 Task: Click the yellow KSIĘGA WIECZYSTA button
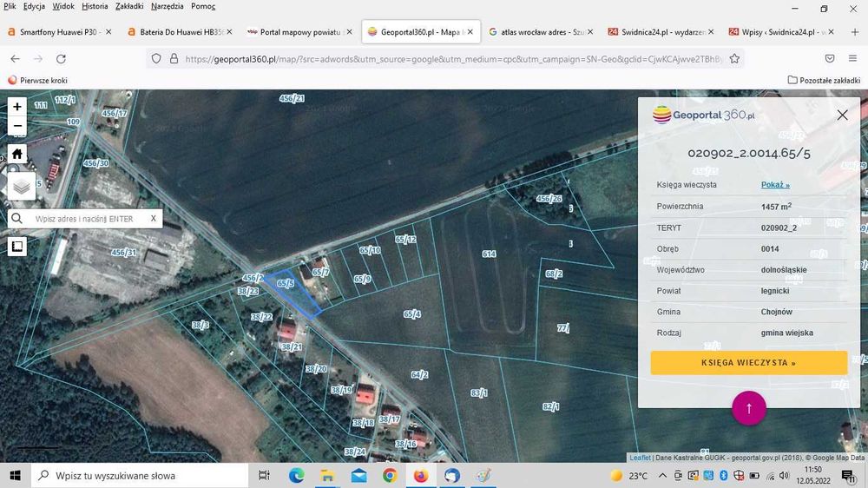pos(748,363)
